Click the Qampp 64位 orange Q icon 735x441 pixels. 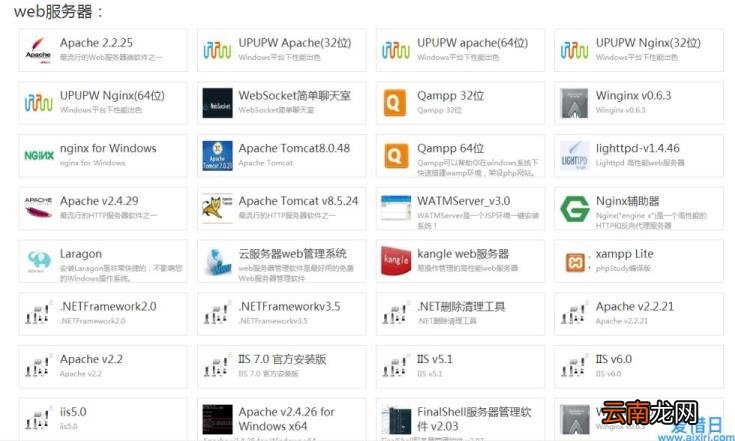[396, 156]
